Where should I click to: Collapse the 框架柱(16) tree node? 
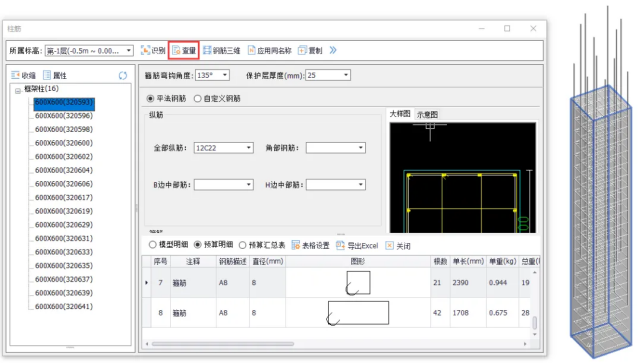(x=18, y=91)
